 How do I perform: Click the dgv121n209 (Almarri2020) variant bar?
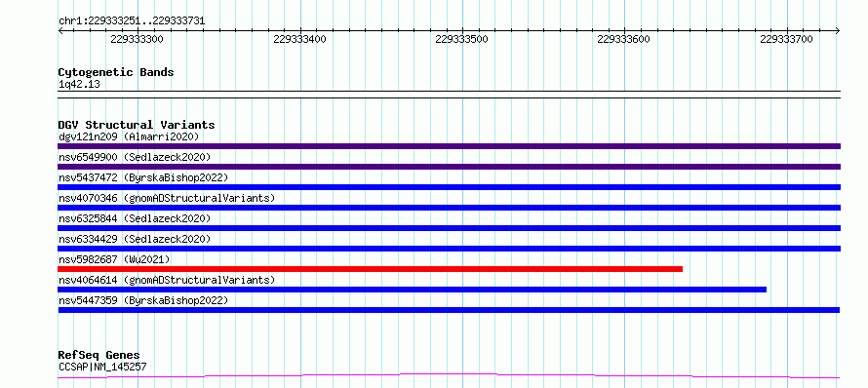(x=449, y=146)
